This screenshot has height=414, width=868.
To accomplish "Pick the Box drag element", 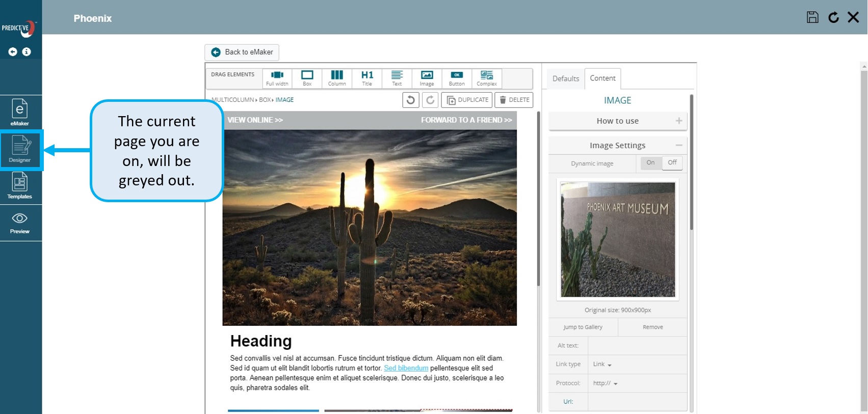I will coord(307,78).
